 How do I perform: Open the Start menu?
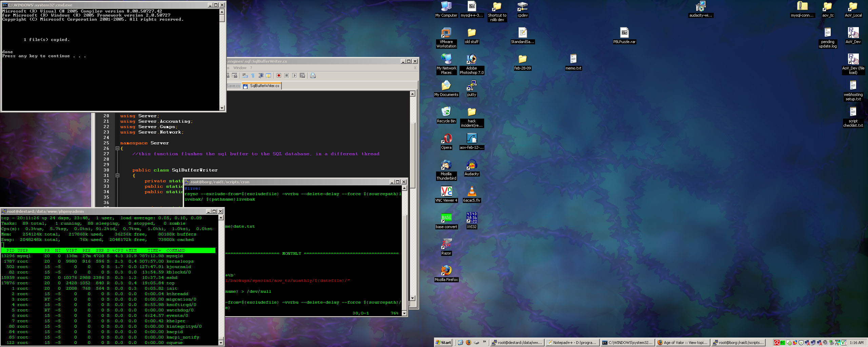pos(443,343)
